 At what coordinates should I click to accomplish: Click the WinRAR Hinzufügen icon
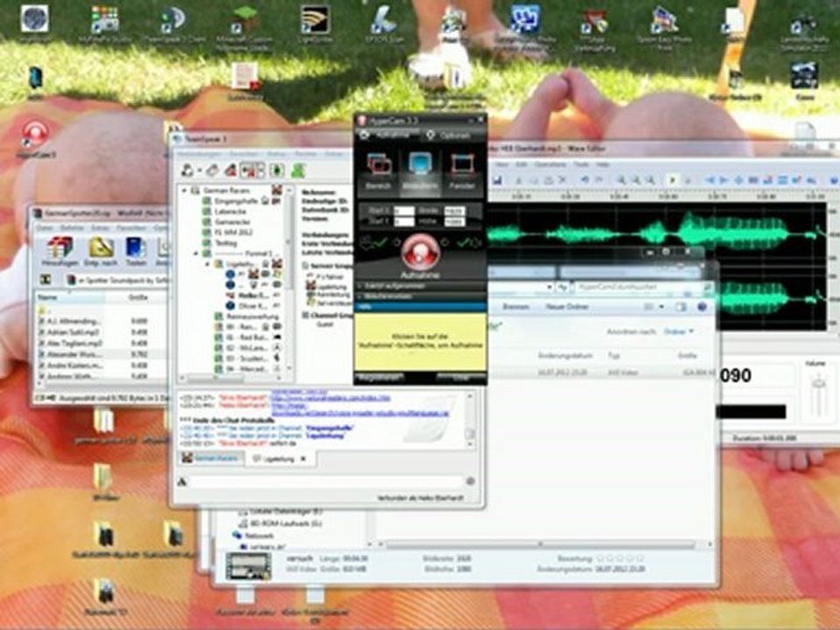(x=59, y=252)
